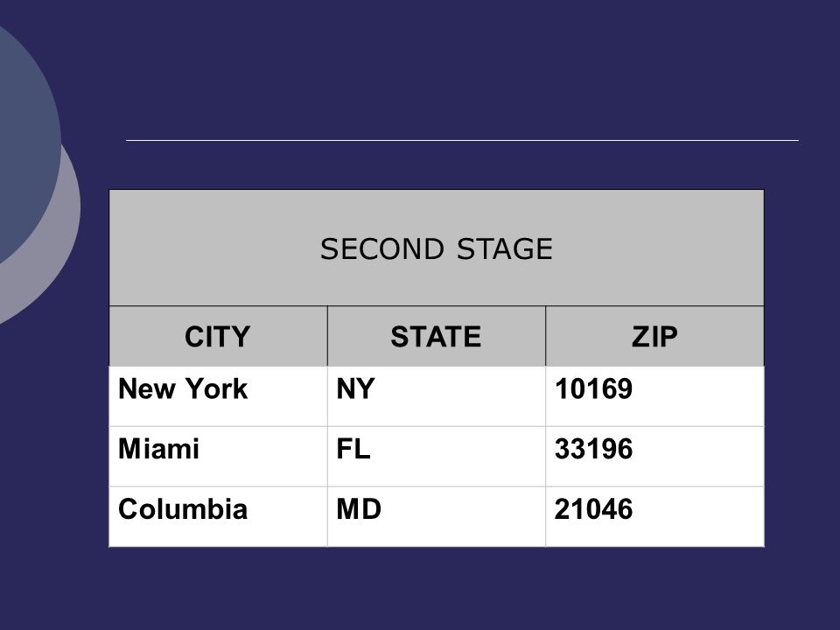Click the SECOND STAGE table title
This screenshot has width=840, height=630.
pyautogui.click(x=436, y=248)
